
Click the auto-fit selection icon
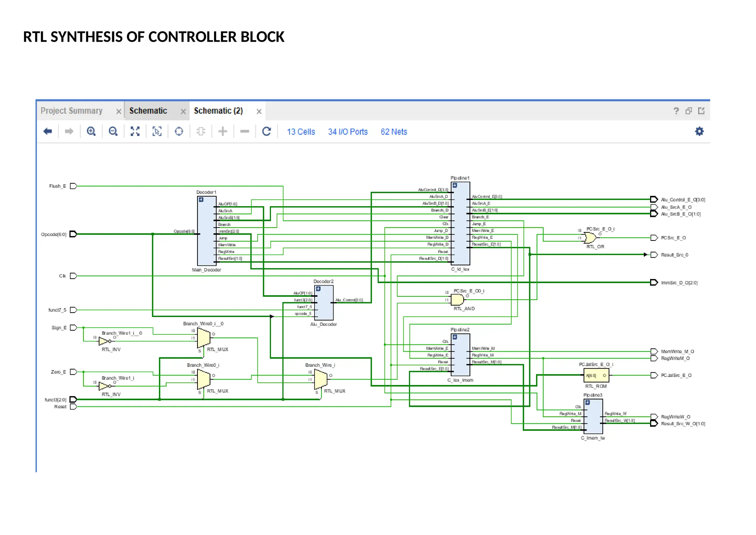(157, 131)
